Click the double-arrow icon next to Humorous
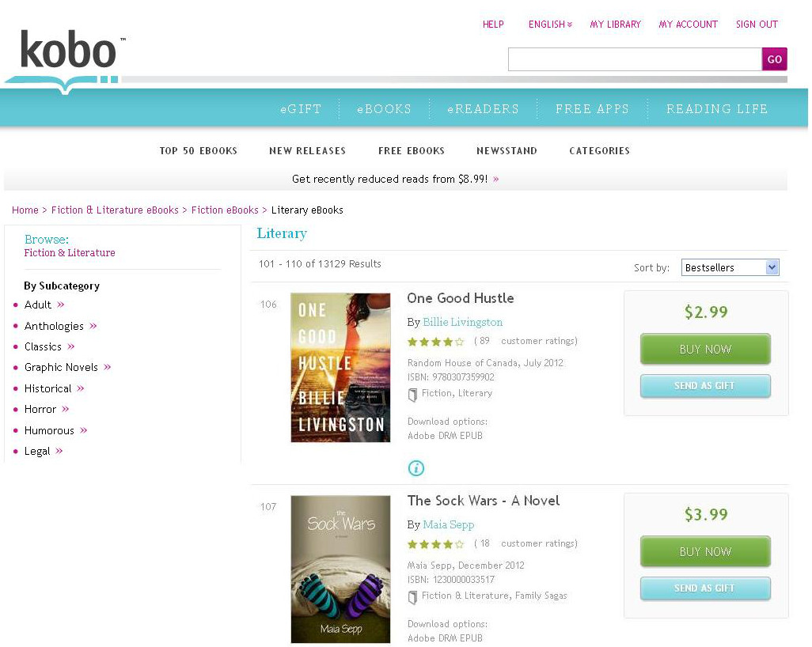Screen dimensions: 812x647 point(84,430)
